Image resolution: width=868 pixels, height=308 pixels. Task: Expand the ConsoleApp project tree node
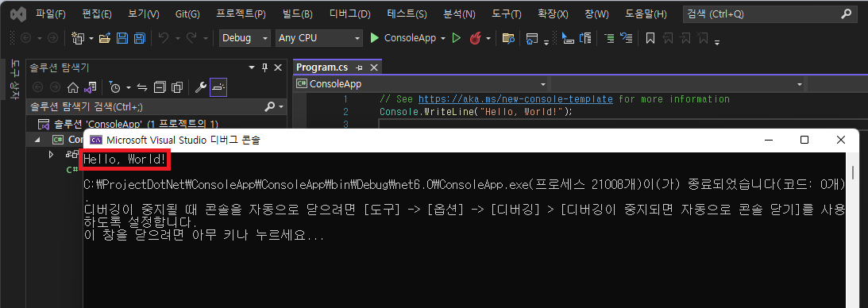(x=37, y=140)
